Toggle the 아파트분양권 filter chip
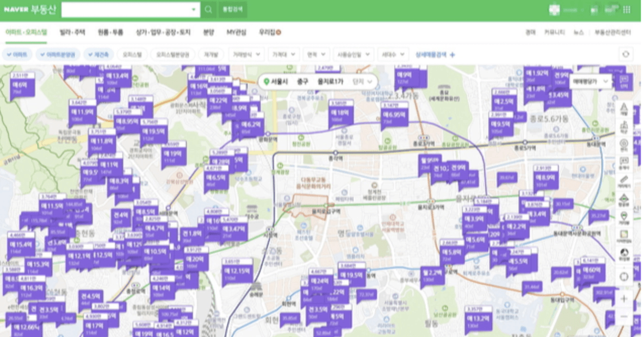644x337 pixels. pos(58,54)
